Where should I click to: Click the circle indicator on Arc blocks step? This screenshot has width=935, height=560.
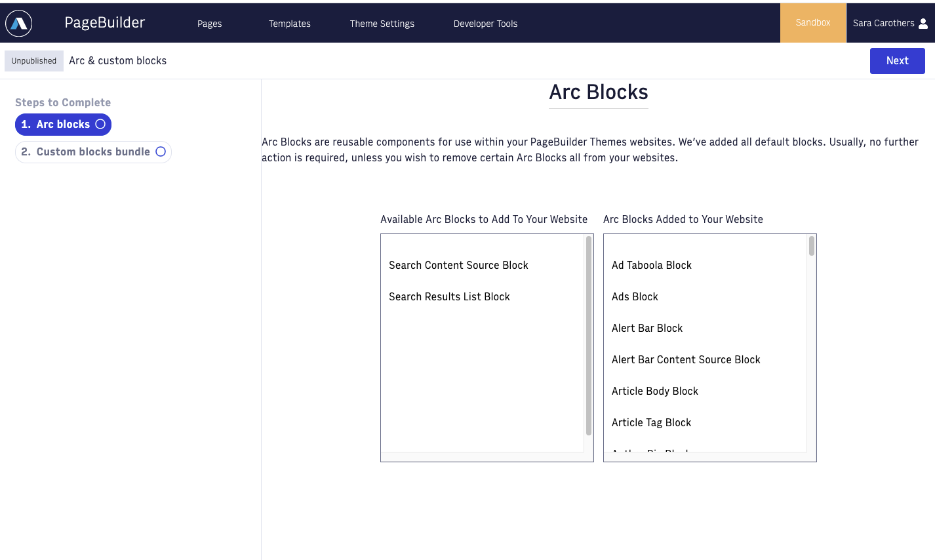(x=100, y=124)
